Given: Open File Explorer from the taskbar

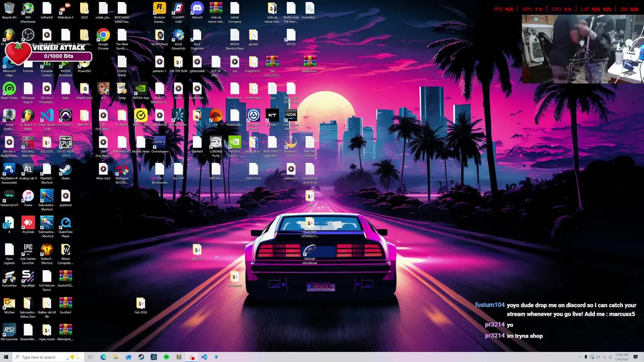Looking at the screenshot, I should coord(116,357).
